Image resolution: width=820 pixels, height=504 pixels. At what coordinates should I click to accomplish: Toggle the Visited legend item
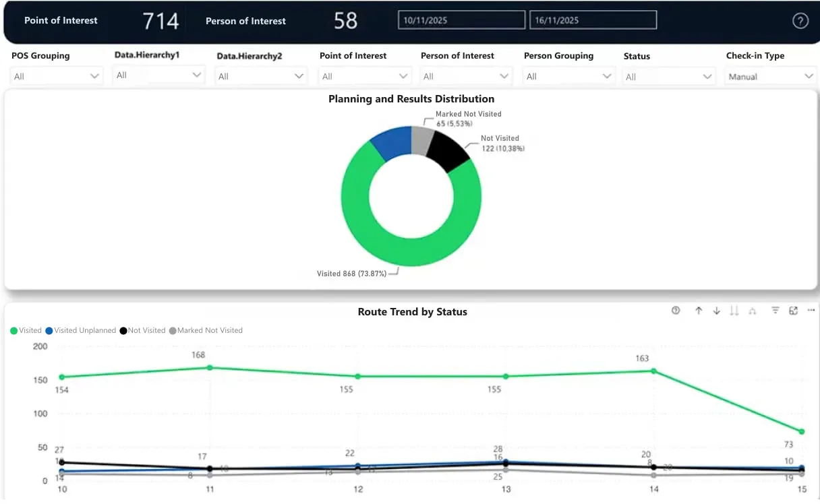(26, 330)
